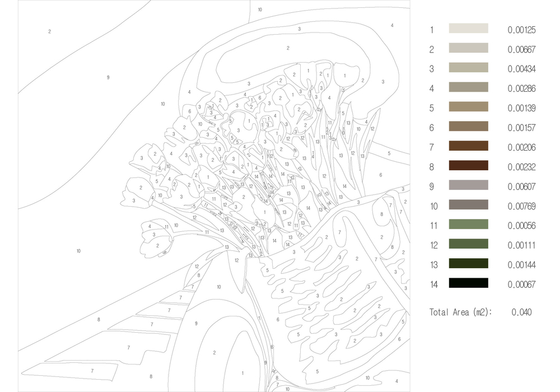Select the black swatch numbered 14
560x392 pixels.
pyautogui.click(x=468, y=283)
